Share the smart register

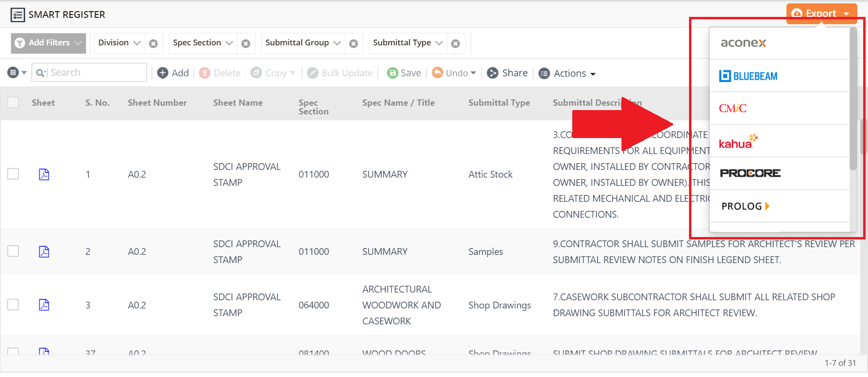(508, 73)
